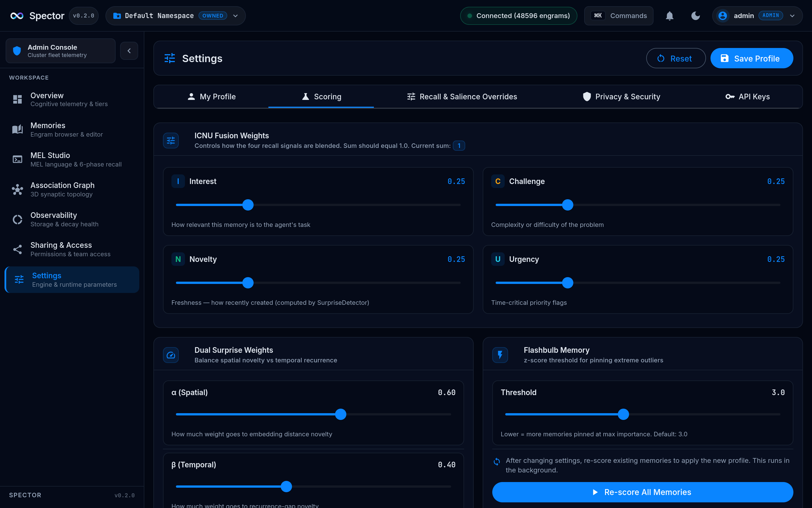Click the Flashbulb Memory lightning icon
Viewport: 812px width, 508px height.
pos(500,355)
